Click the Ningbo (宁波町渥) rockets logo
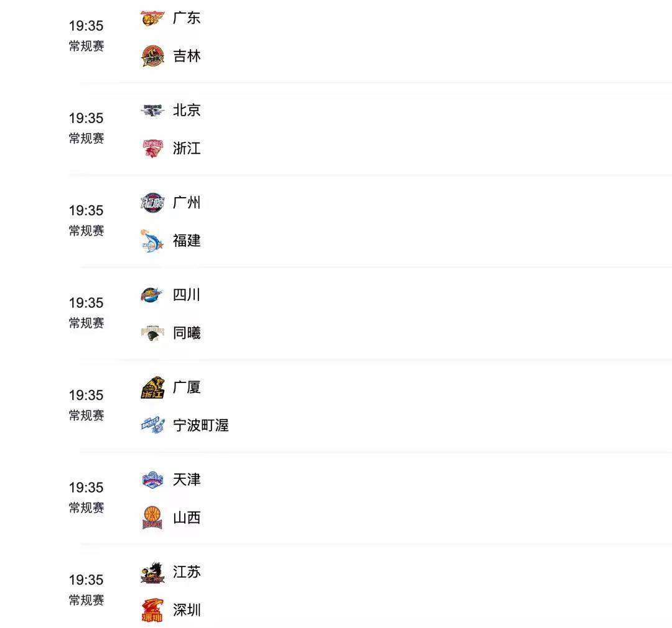Screen dimensions: 672x628 click(152, 425)
